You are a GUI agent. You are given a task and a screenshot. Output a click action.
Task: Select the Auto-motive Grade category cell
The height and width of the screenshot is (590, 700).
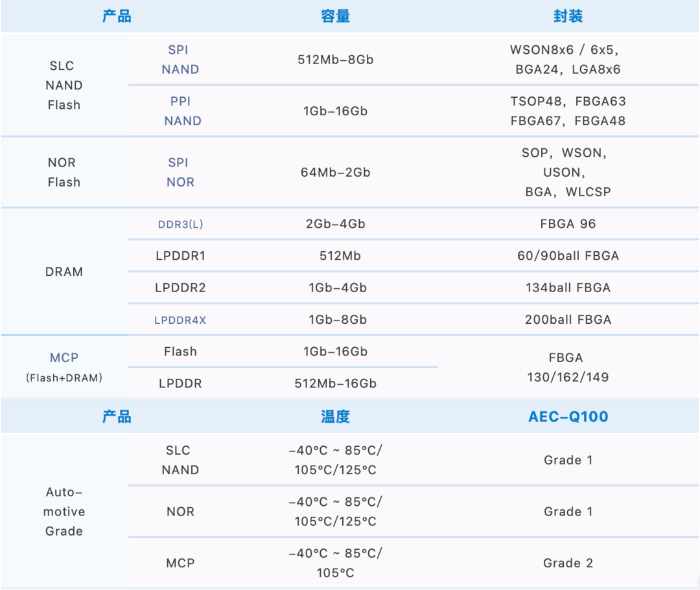coord(64,511)
